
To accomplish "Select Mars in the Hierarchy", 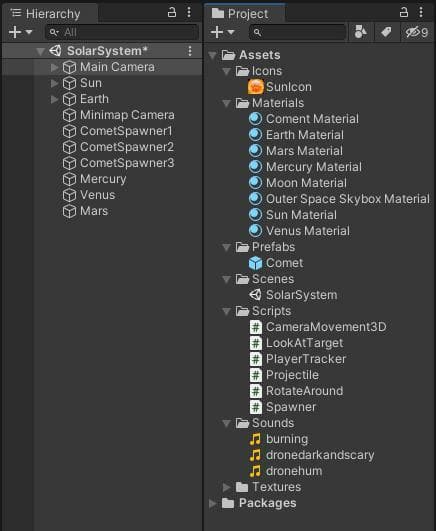I will point(94,211).
